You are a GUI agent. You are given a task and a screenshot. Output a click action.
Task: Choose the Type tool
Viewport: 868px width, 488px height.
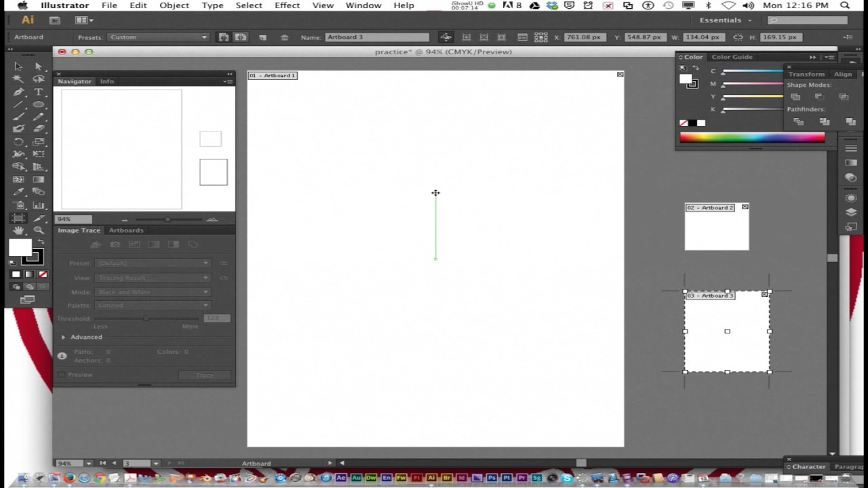(x=39, y=91)
